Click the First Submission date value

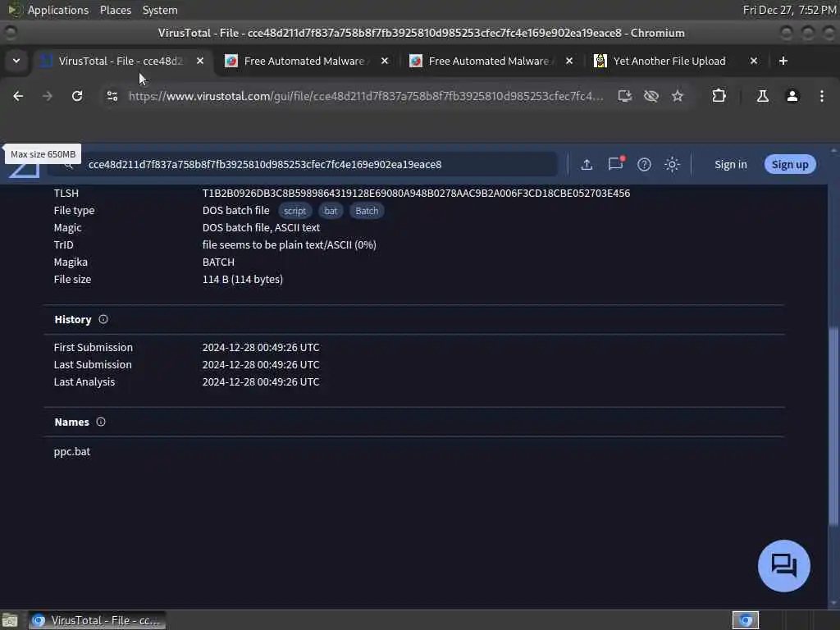point(261,347)
